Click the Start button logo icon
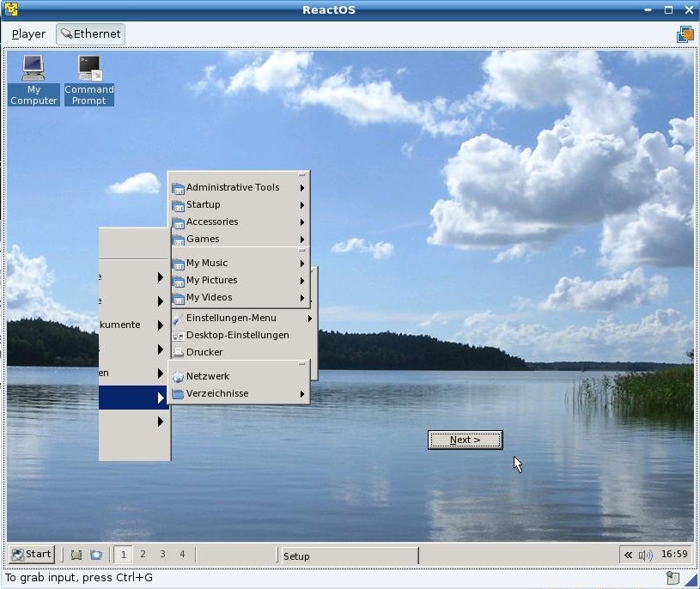Image resolution: width=700 pixels, height=589 pixels. (18, 555)
